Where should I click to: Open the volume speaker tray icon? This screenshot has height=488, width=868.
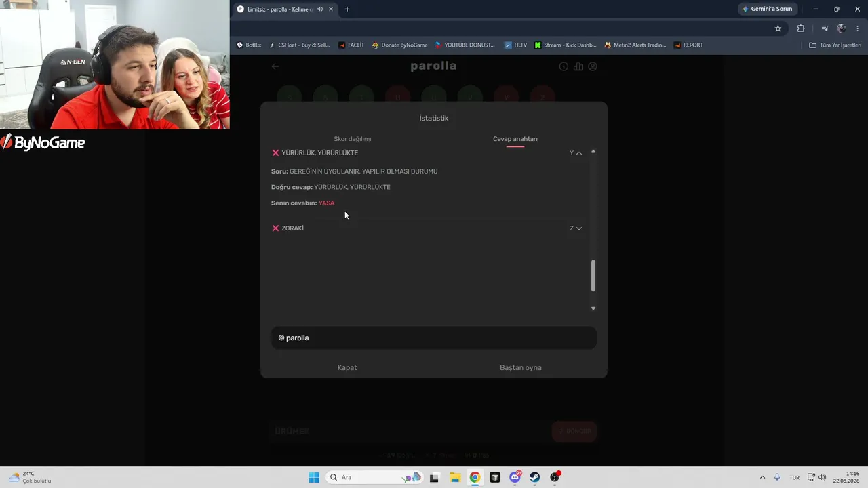click(x=823, y=477)
